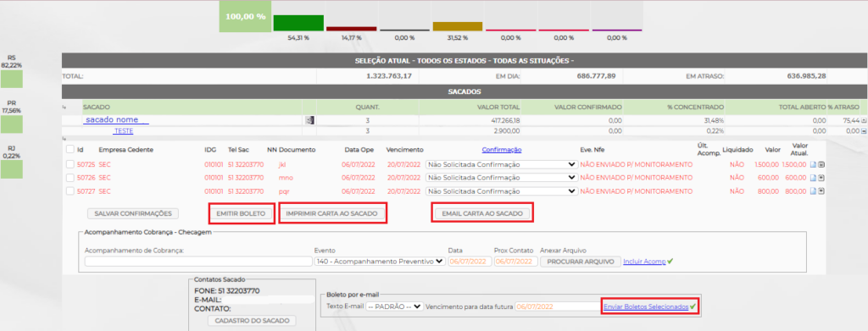Click EM ATRASO amount 636.985,28

click(806, 76)
